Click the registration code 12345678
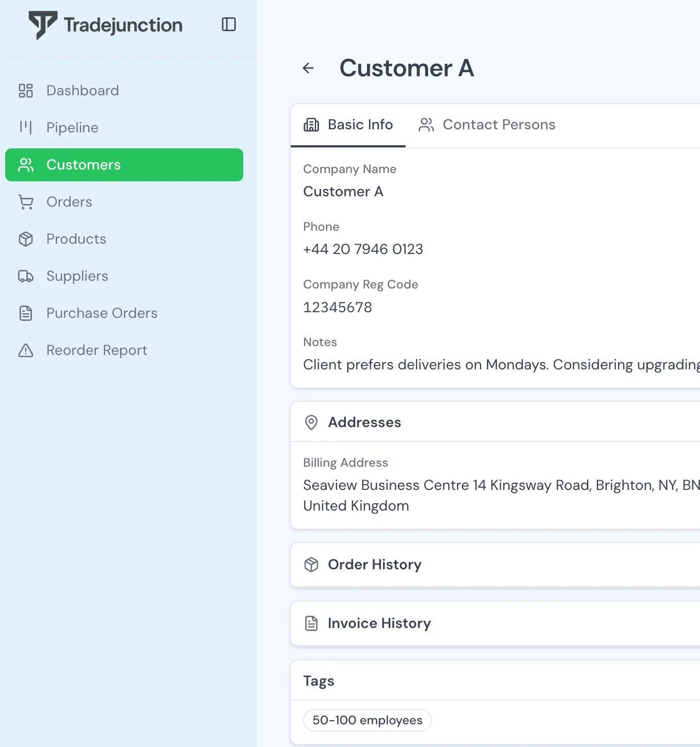700x747 pixels. click(338, 308)
